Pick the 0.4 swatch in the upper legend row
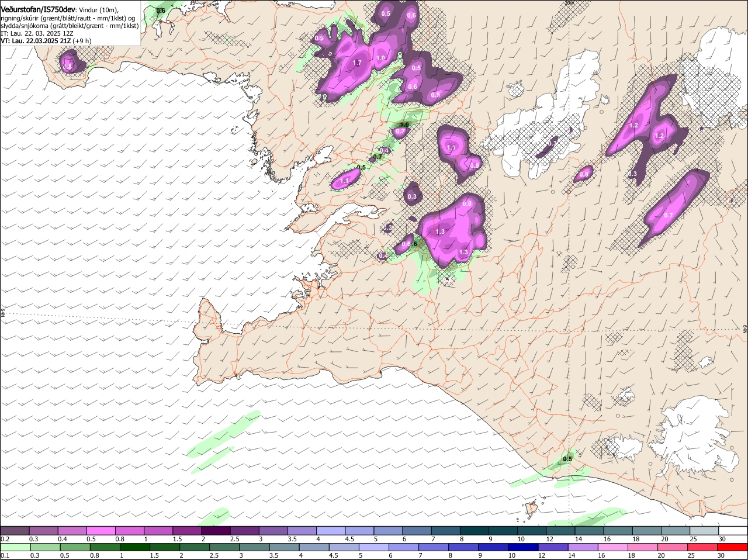 72,530
